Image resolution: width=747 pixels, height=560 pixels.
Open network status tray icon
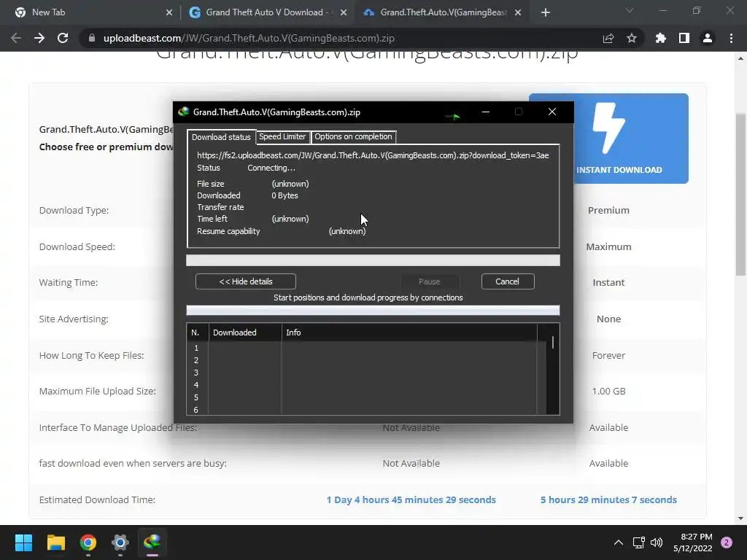[638, 542]
